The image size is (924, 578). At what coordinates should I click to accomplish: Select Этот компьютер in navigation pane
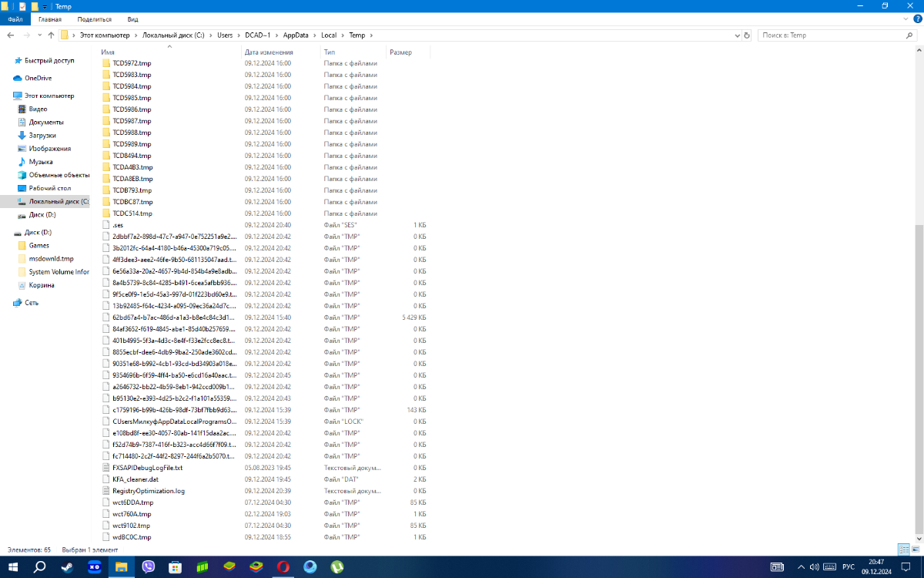tap(49, 96)
